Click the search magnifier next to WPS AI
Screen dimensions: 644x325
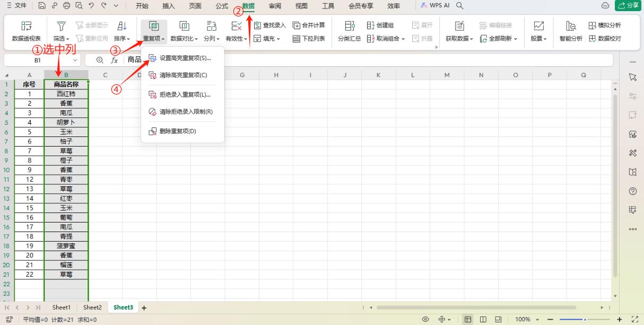click(460, 6)
